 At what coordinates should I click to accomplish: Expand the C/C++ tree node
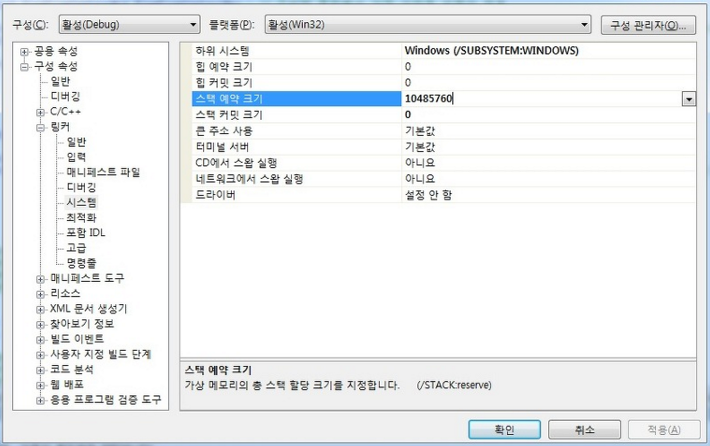click(x=41, y=112)
